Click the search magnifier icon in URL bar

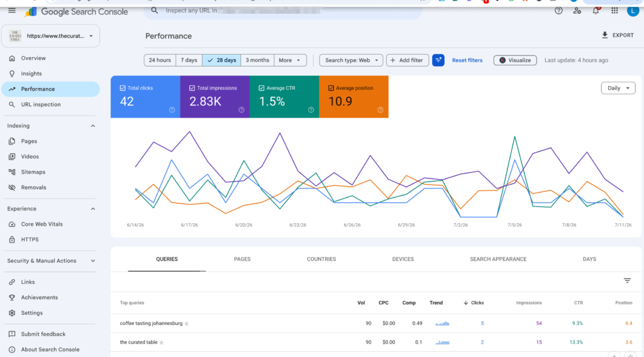click(155, 11)
